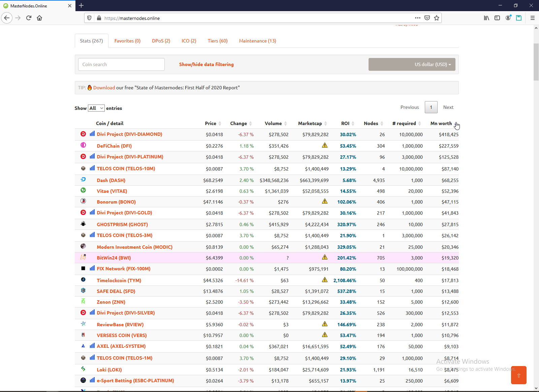The width and height of the screenshot is (539, 392).
Task: Click the page vertical scrollbar thumb
Action: click(x=536, y=62)
